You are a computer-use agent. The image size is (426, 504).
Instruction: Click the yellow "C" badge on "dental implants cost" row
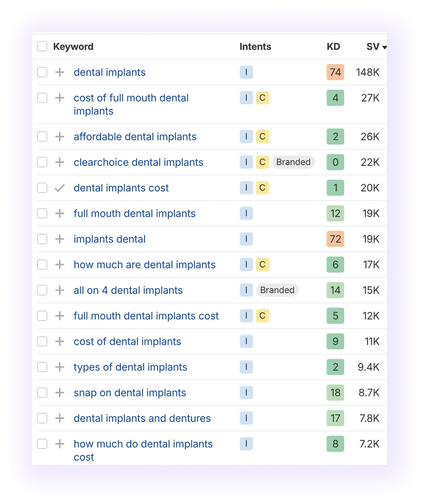click(x=262, y=188)
